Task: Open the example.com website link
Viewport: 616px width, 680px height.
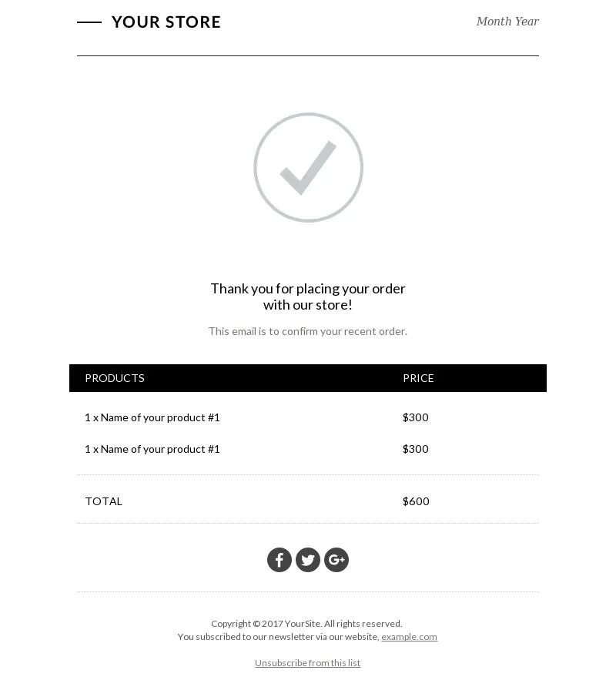Action: 409,637
